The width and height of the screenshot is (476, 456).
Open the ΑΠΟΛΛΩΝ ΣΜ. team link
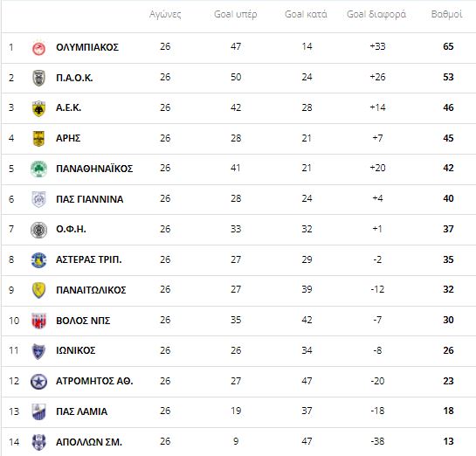click(x=89, y=442)
